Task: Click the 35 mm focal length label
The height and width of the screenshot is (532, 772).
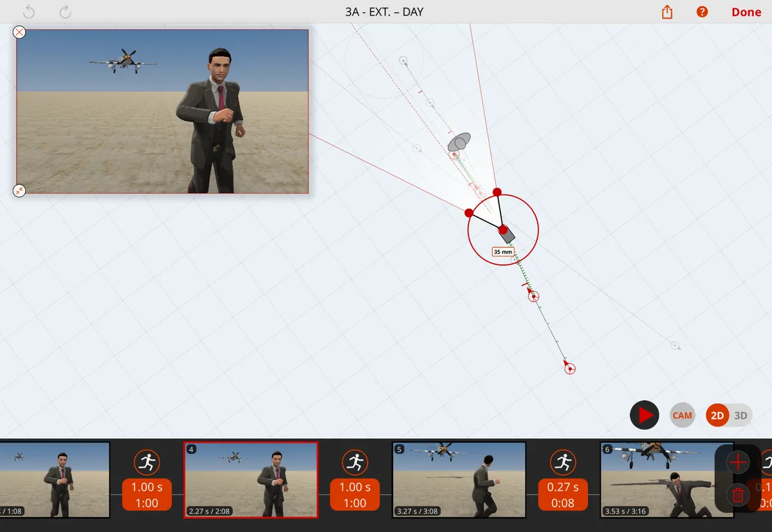Action: click(x=503, y=252)
